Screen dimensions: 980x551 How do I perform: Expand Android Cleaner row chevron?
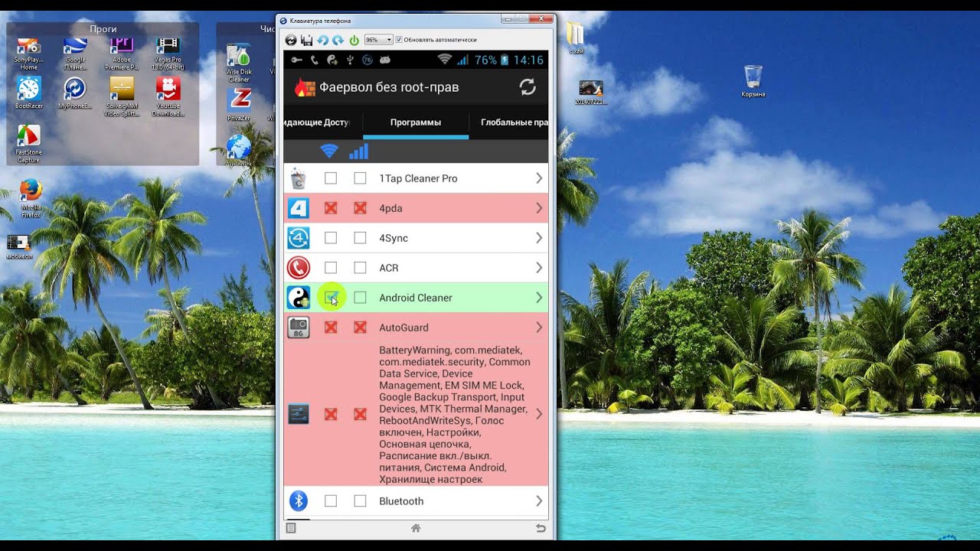click(x=539, y=298)
